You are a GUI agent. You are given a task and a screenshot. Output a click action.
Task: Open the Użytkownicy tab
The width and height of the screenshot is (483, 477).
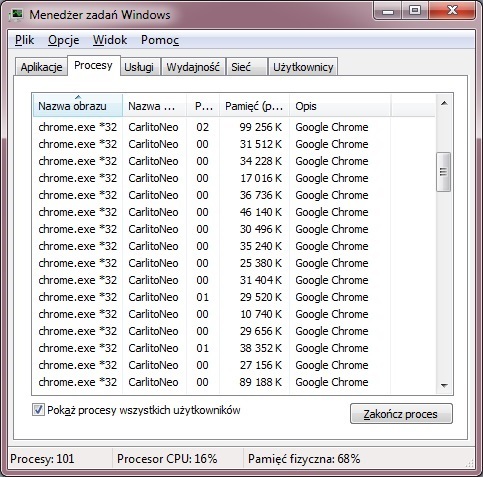pyautogui.click(x=303, y=67)
